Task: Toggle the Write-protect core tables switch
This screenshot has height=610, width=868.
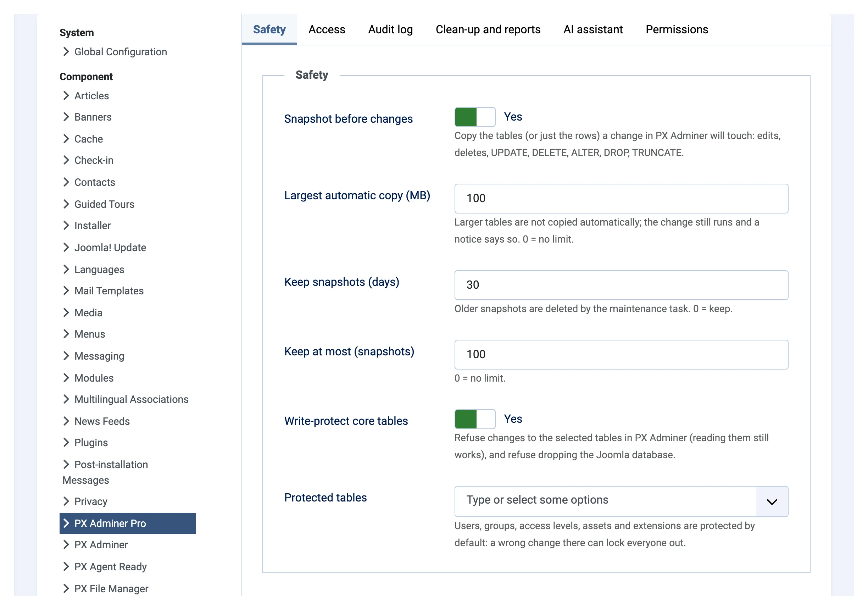Action: [475, 419]
